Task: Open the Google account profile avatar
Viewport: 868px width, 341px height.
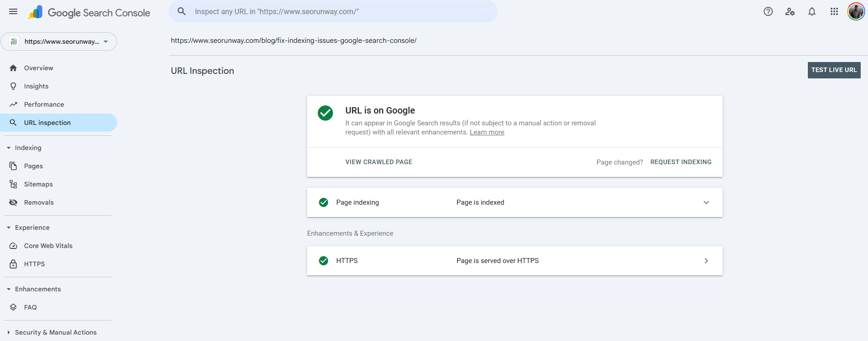Action: 856,11
